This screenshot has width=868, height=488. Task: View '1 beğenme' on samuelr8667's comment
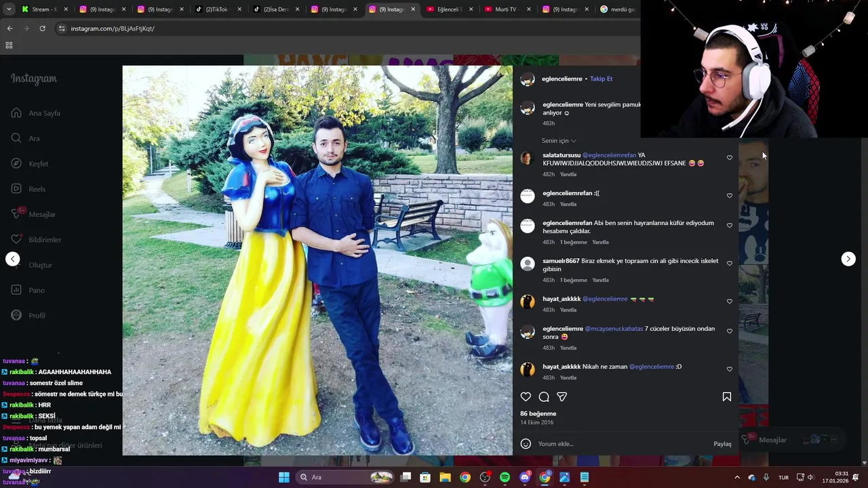click(x=574, y=280)
